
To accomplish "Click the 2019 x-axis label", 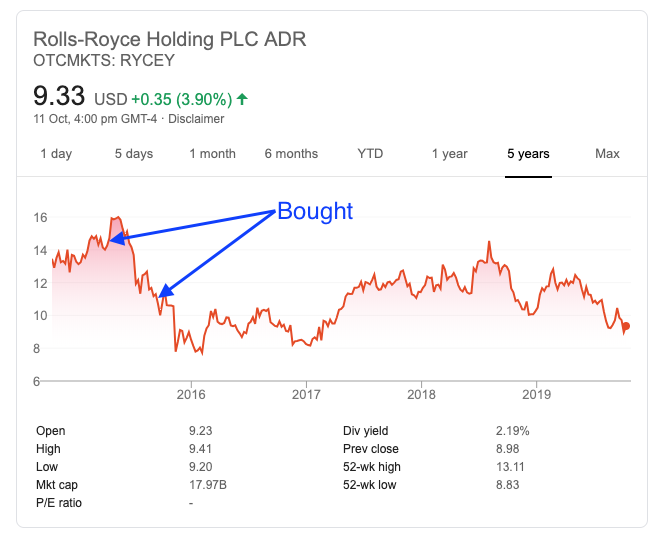I will 536,395.
